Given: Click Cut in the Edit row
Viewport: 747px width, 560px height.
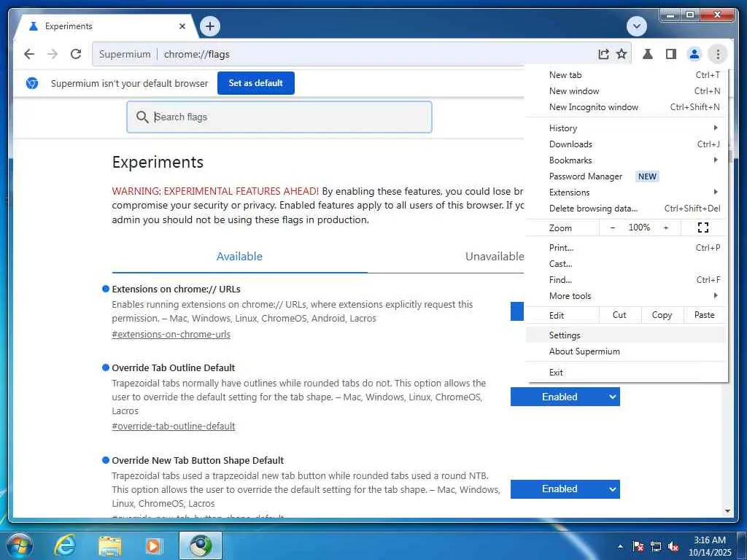Looking at the screenshot, I should point(619,315).
